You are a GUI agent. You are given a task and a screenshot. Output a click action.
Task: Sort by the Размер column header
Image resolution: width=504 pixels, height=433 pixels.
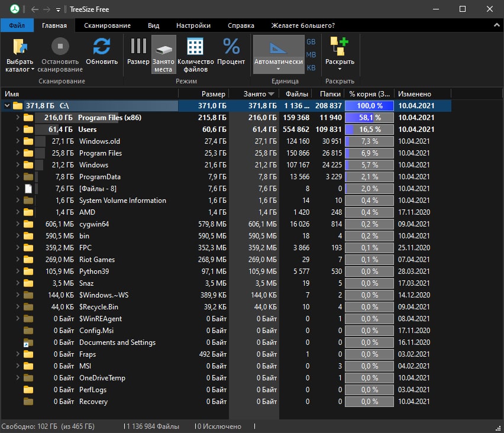point(203,94)
